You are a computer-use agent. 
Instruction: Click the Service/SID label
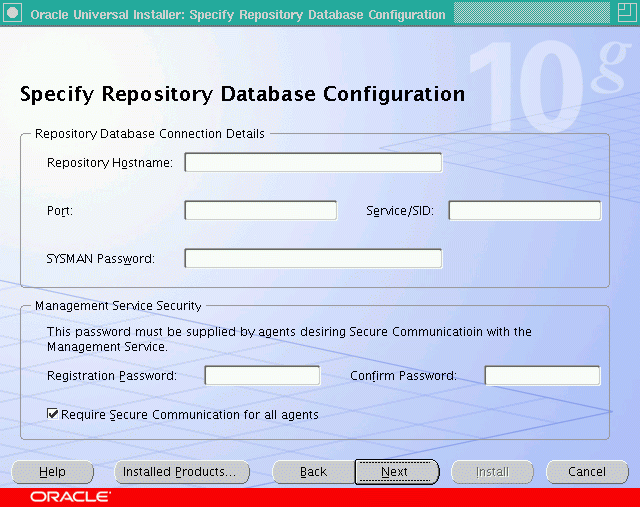coord(400,211)
